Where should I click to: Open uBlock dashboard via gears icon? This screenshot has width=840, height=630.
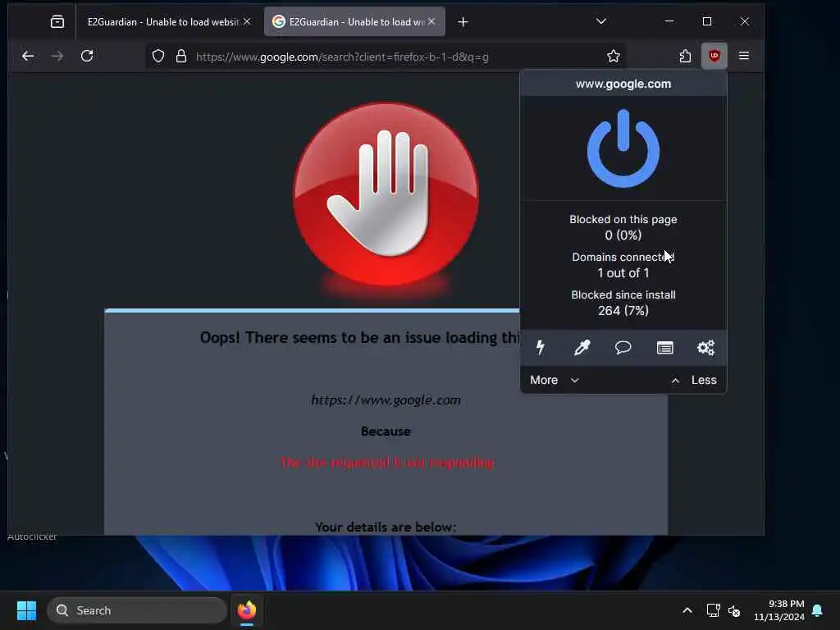(x=705, y=348)
